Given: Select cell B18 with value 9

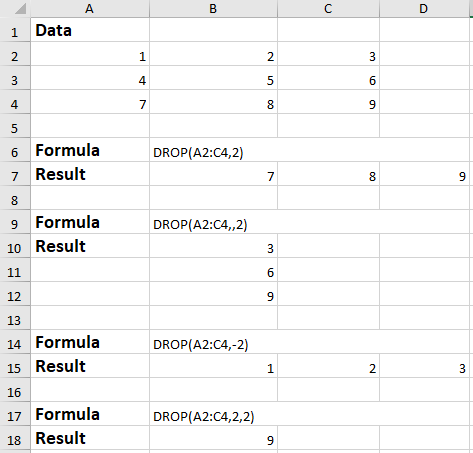Looking at the screenshot, I should click(x=213, y=439).
